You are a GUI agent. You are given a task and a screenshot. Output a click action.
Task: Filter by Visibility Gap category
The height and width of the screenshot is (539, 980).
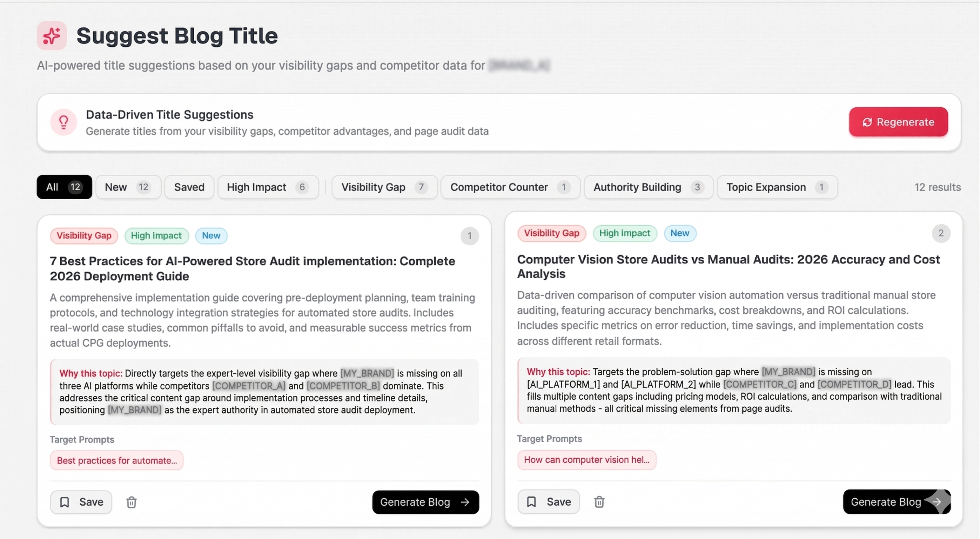384,187
